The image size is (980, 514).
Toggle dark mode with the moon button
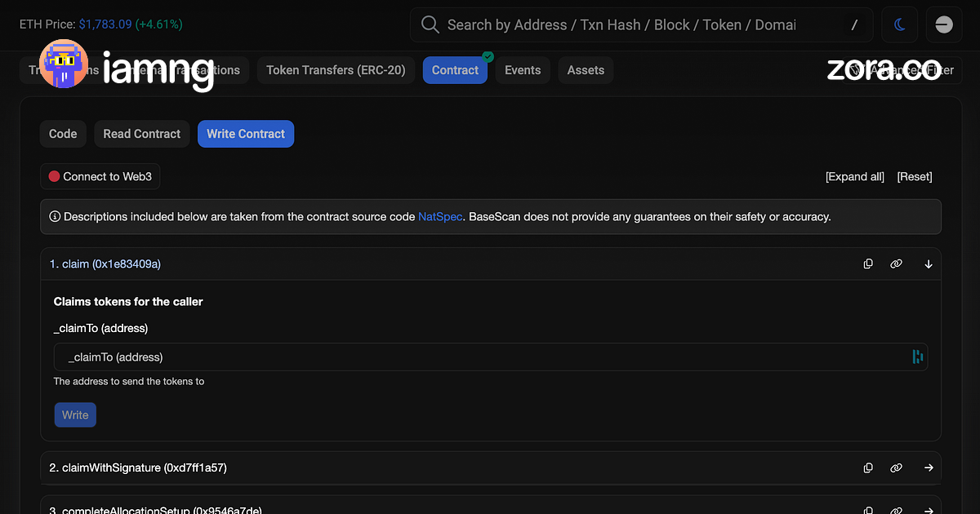pos(900,24)
